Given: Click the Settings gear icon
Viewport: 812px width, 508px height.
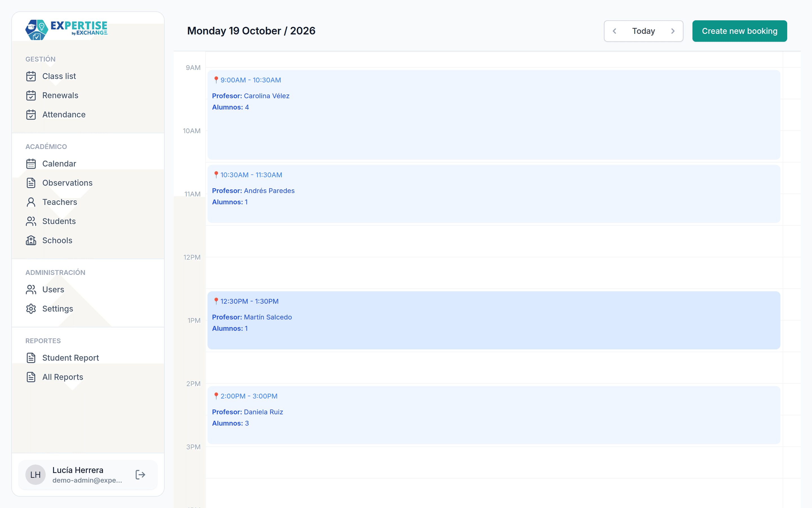Looking at the screenshot, I should click(31, 308).
